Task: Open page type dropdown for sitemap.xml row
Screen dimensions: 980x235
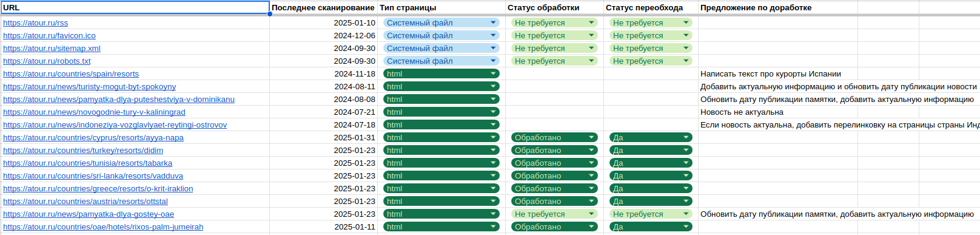Action: pos(441,49)
